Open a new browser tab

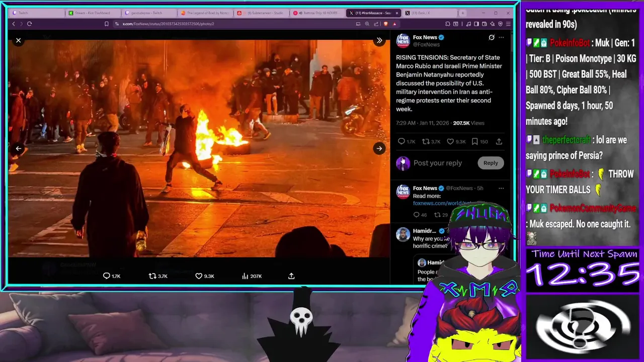463,13
